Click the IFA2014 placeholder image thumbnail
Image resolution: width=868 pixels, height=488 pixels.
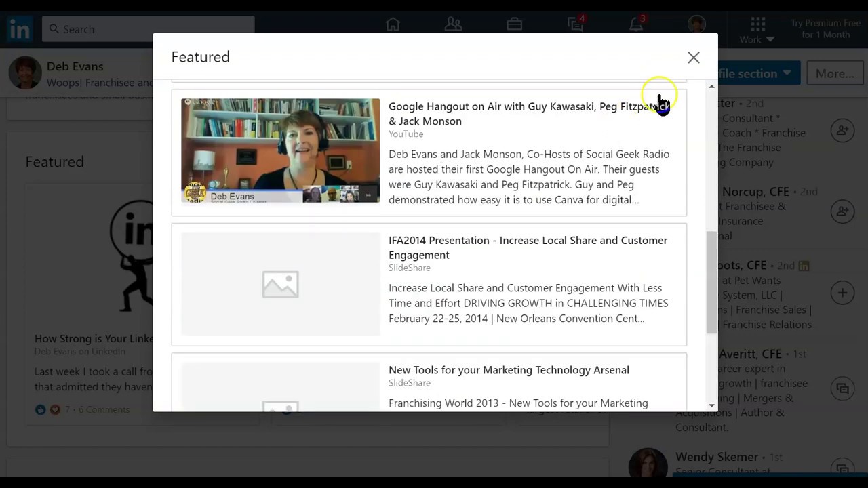pyautogui.click(x=280, y=285)
